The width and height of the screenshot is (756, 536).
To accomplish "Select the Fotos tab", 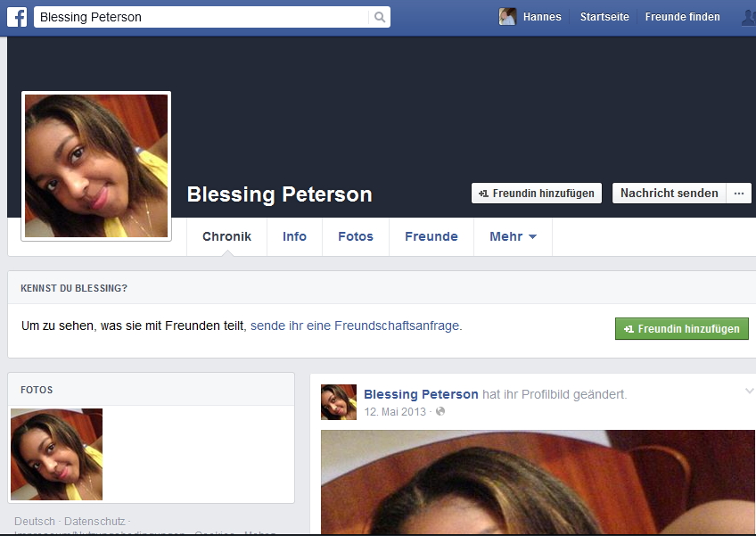I will pos(356,236).
